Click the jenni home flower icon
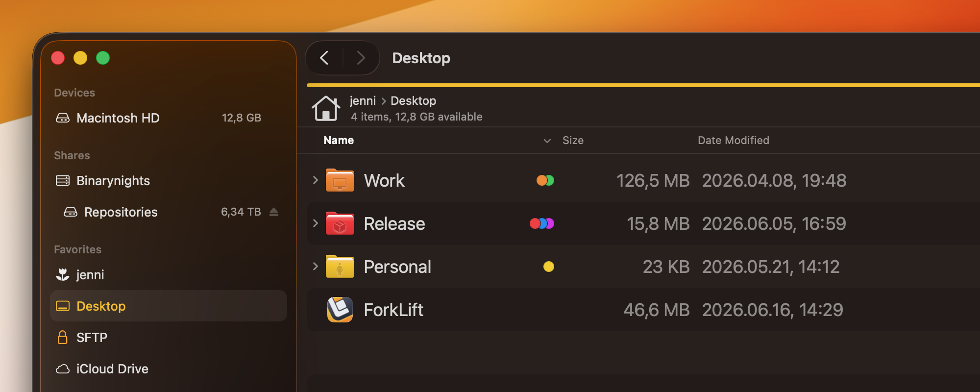The image size is (980, 392). 63,275
